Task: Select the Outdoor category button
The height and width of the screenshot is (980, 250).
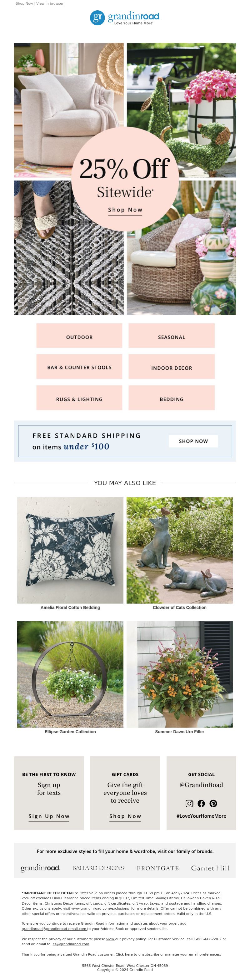Action: (79, 337)
